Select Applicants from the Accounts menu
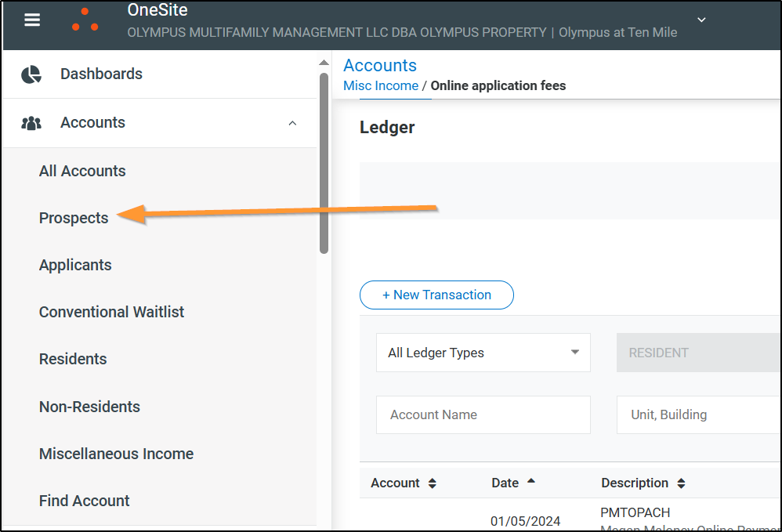The height and width of the screenshot is (532, 782). tap(75, 265)
